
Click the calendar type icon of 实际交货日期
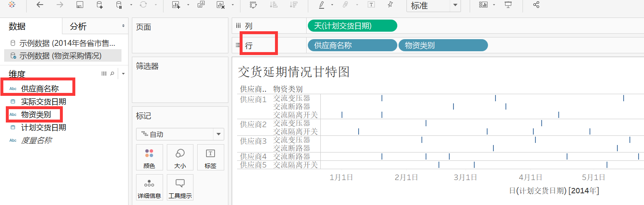12,102
